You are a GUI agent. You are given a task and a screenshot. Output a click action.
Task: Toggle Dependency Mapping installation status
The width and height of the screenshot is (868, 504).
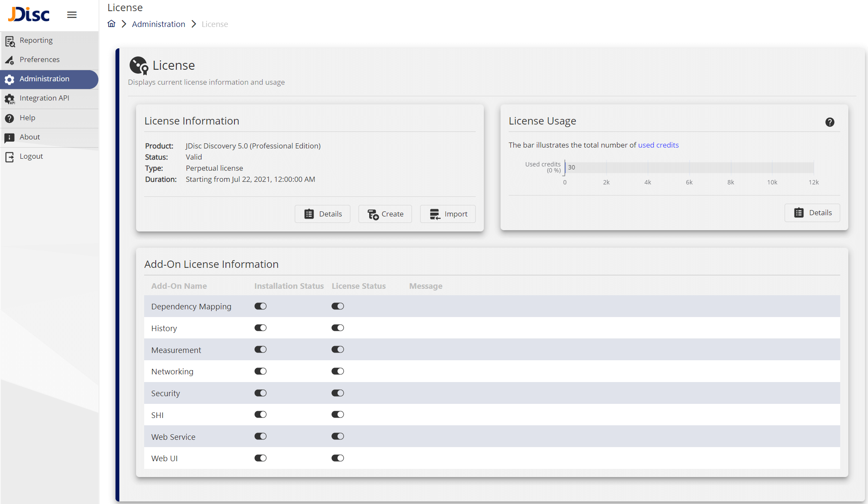(x=260, y=306)
